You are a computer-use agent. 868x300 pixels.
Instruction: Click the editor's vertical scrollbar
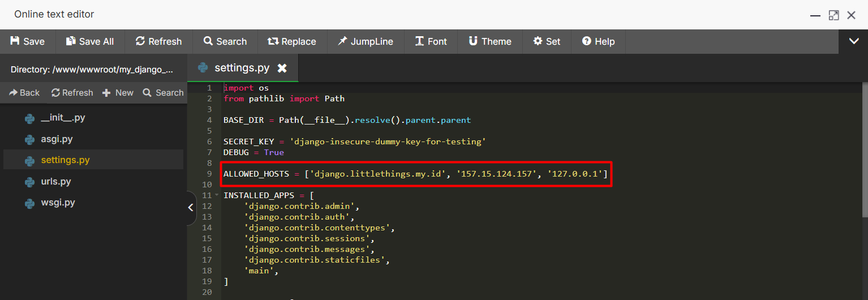coord(865,149)
